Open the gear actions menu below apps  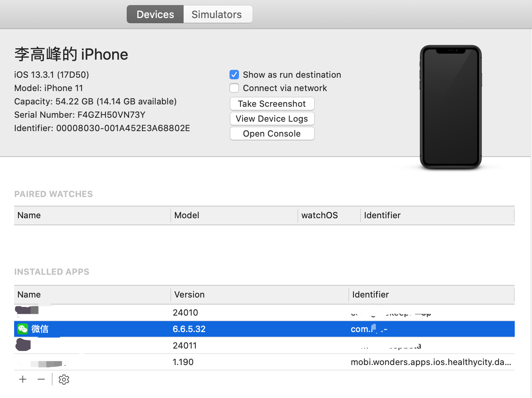pyautogui.click(x=64, y=380)
